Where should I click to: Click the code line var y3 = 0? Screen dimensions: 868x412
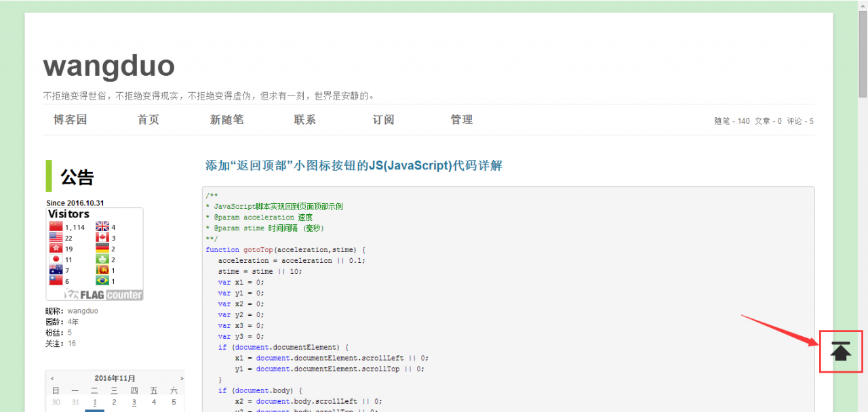click(x=241, y=336)
